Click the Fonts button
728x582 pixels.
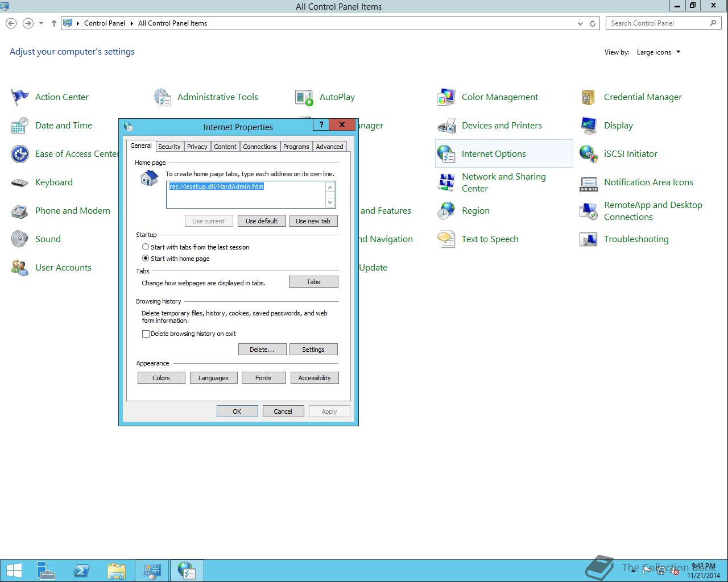pyautogui.click(x=263, y=378)
